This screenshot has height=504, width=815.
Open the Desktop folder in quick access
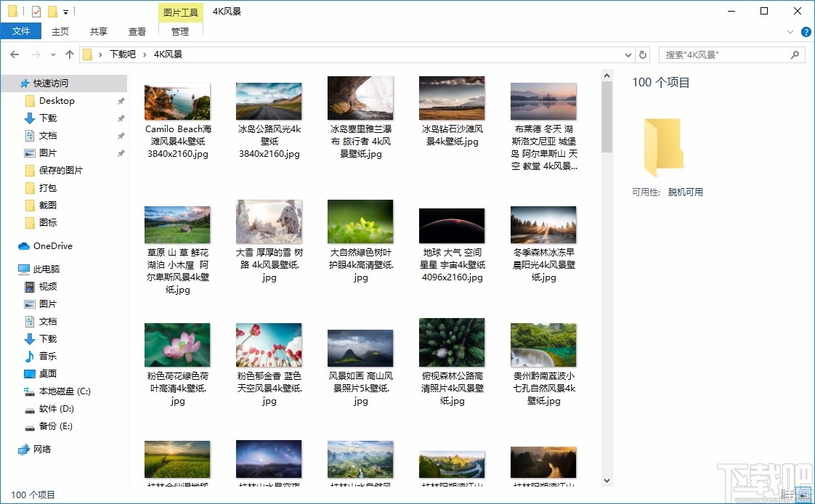tap(57, 101)
